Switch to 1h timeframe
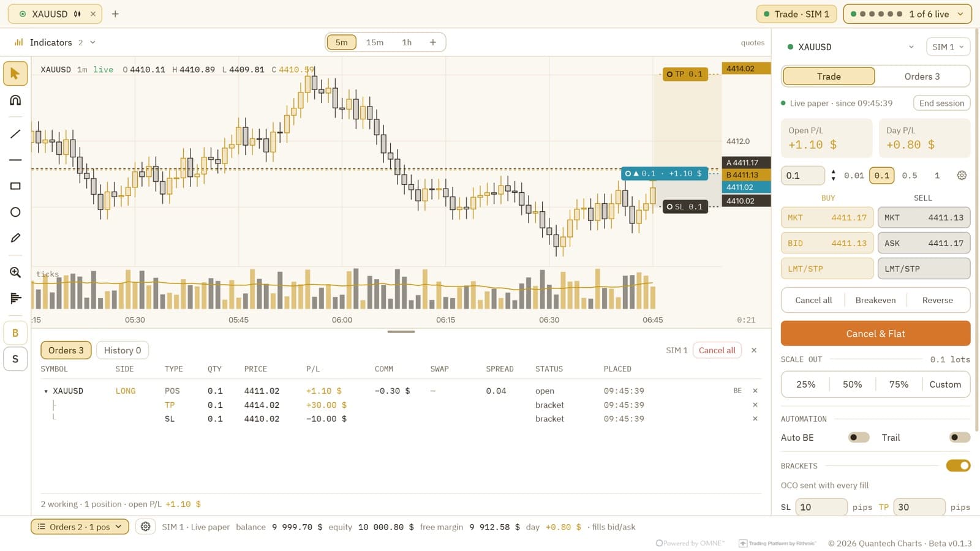980x551 pixels. point(407,42)
